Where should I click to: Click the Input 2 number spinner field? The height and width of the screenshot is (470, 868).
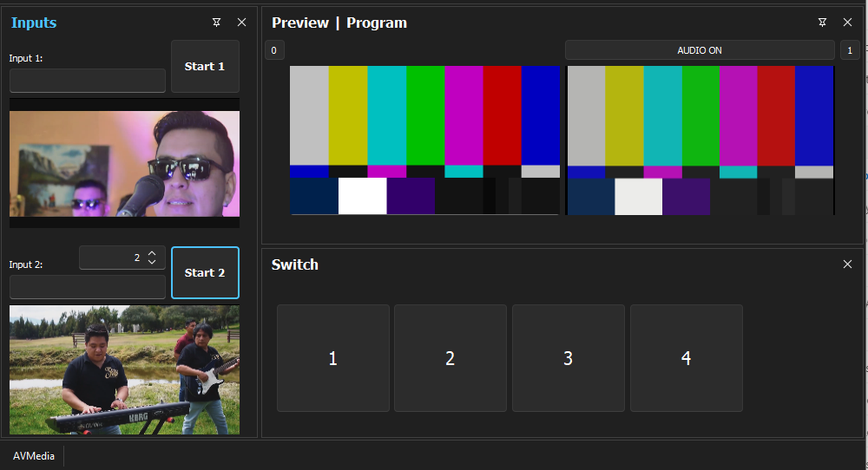pos(111,258)
